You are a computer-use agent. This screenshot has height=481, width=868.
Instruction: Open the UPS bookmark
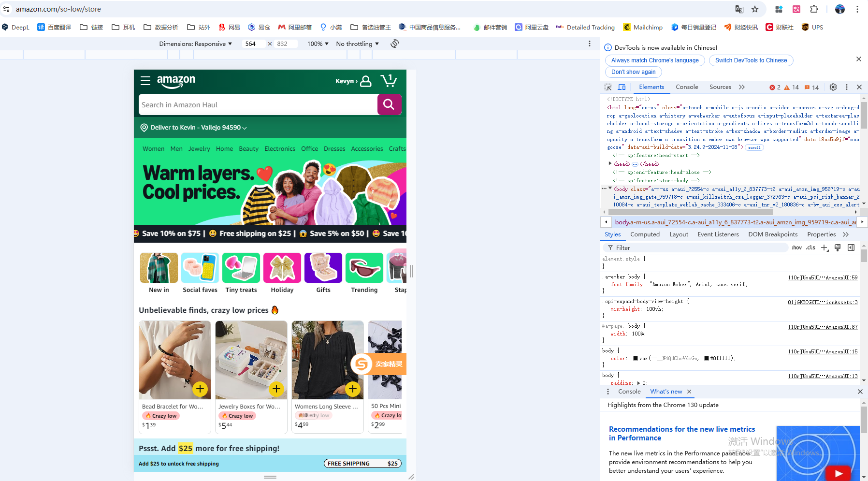point(812,28)
